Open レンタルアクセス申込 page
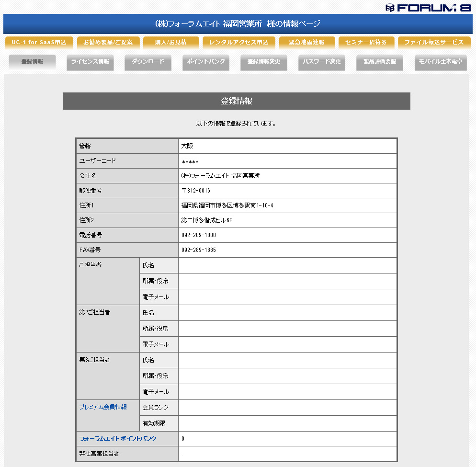 (x=239, y=43)
